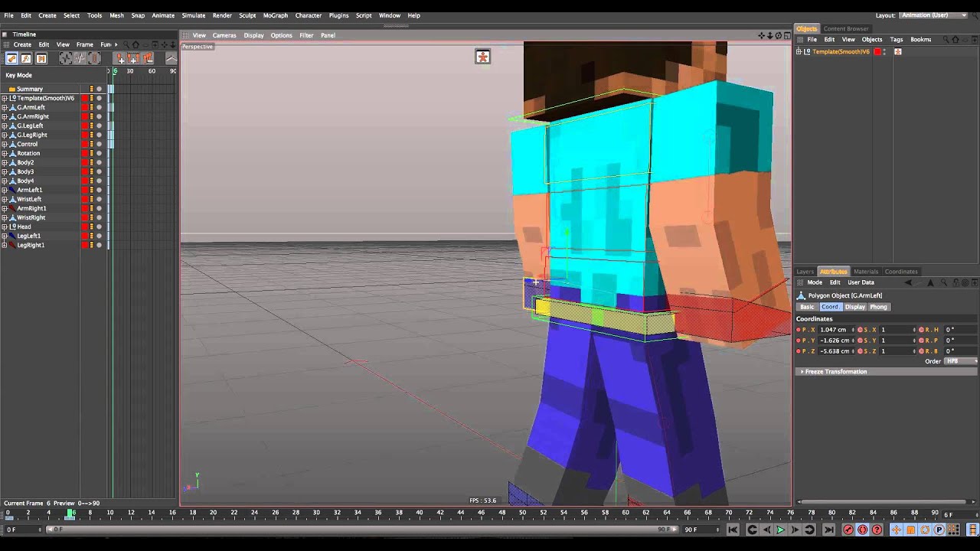This screenshot has width=980, height=551.
Task: Toggle Autokeying record button
Action: 862,530
